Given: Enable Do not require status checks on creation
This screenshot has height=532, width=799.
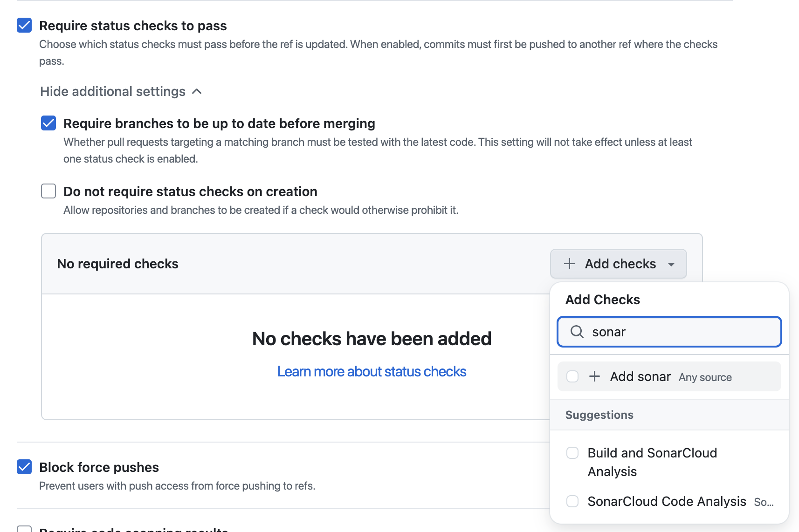Looking at the screenshot, I should (48, 191).
